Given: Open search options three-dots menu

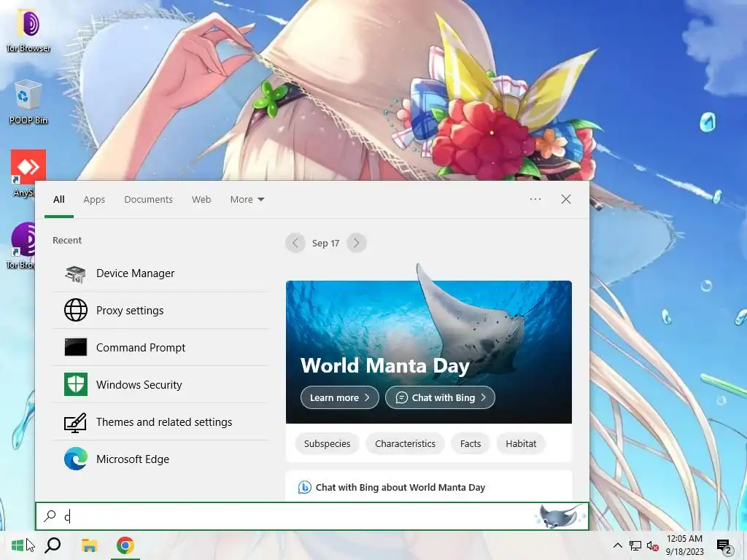Looking at the screenshot, I should 535,199.
